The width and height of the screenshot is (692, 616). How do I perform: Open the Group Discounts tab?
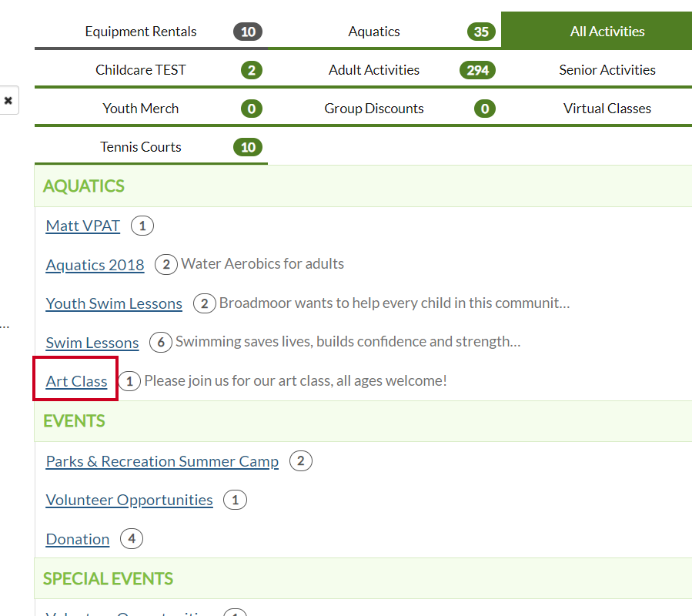click(x=384, y=109)
